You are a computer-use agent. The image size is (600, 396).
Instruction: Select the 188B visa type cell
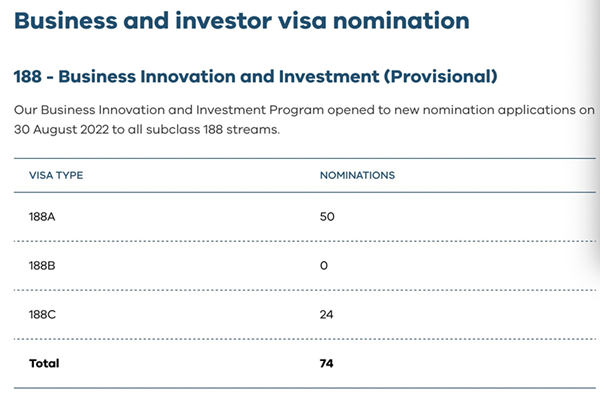[42, 266]
